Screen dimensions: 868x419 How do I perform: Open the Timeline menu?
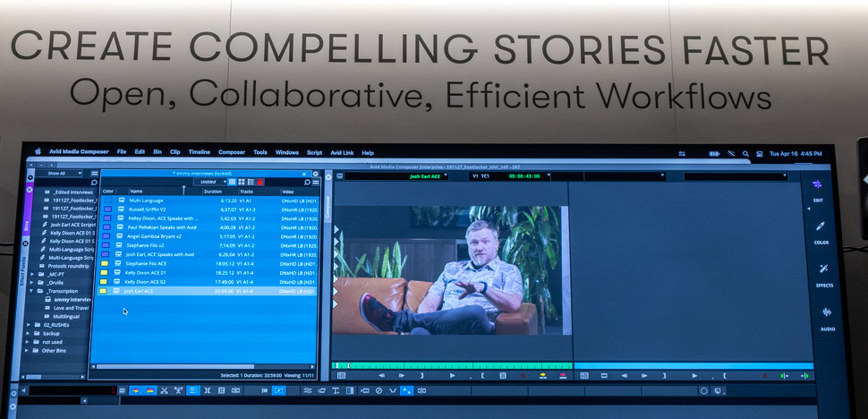click(x=200, y=151)
